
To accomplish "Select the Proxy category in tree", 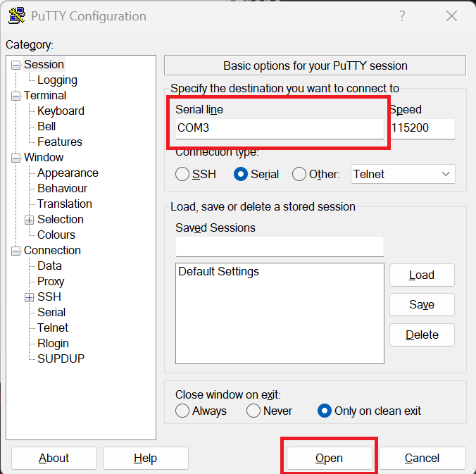I will (51, 282).
